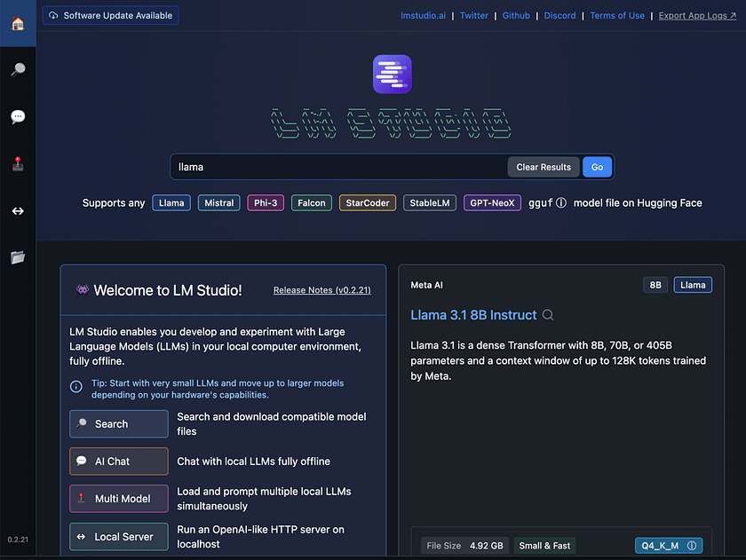Screen dimensions: 746x560
Task: Click the 'Meta AI' publisher text
Action: point(426,285)
